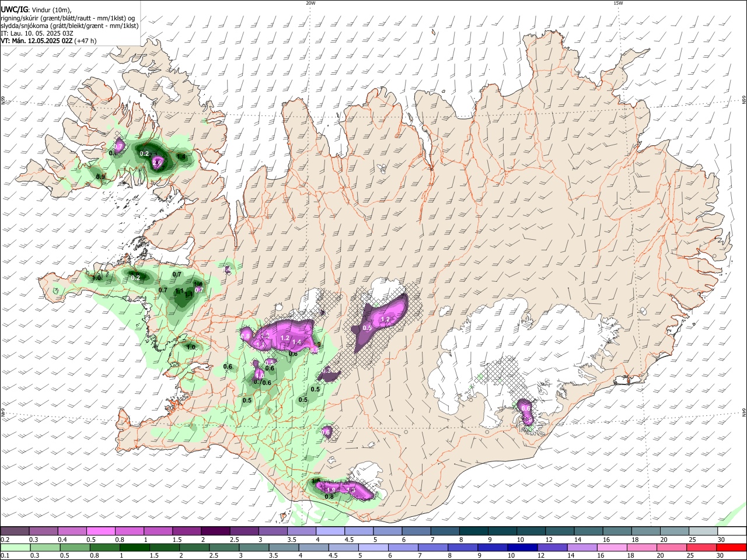Click the 'slydda/snjókoma' legend description line
Screen dimensions: 747x560
point(69,26)
